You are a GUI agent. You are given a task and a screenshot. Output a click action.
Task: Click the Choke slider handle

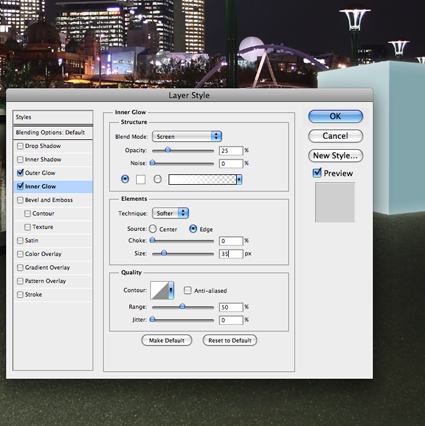click(152, 240)
